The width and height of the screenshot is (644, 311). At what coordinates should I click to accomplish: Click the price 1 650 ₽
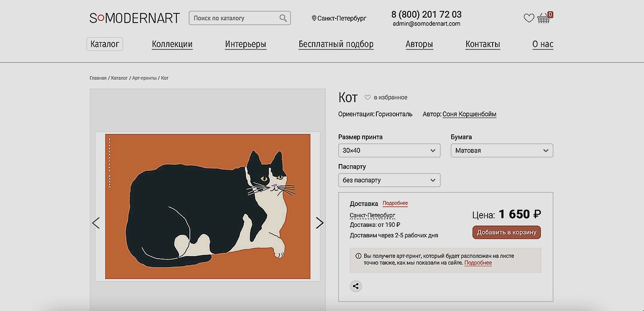[x=520, y=214]
